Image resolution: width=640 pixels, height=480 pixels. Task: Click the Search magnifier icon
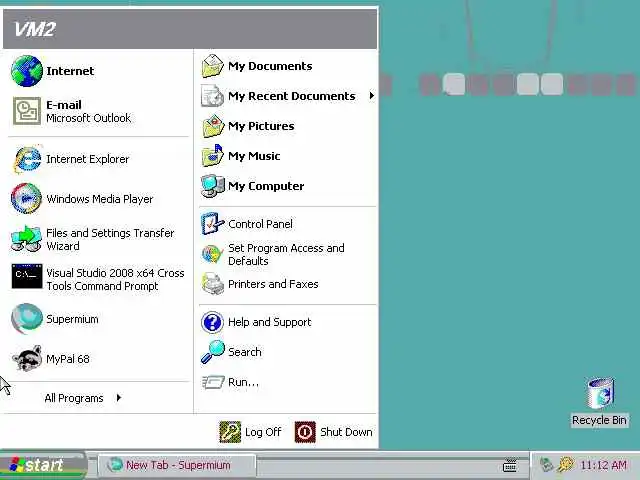(x=213, y=352)
